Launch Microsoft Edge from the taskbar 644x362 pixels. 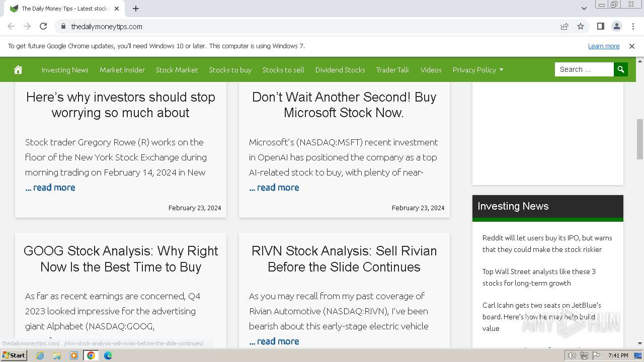tap(108, 355)
